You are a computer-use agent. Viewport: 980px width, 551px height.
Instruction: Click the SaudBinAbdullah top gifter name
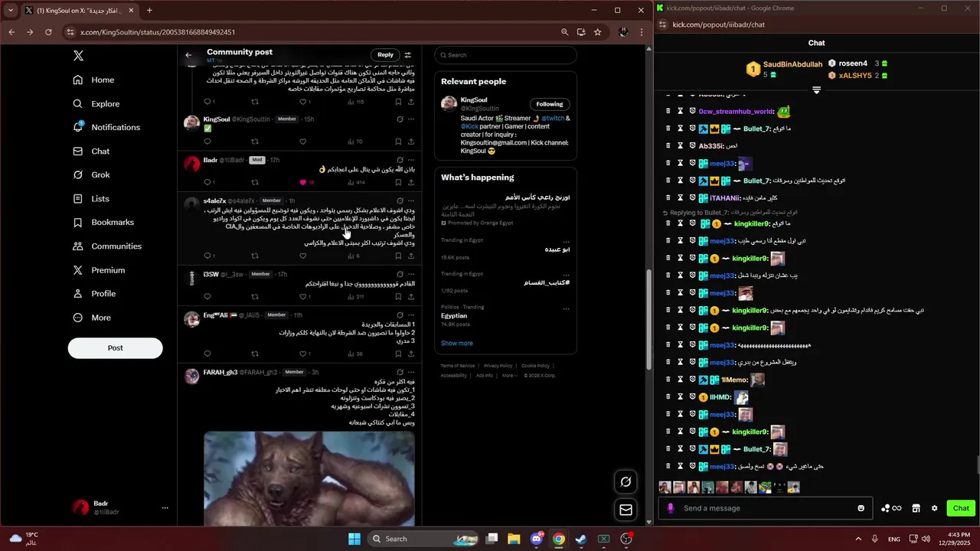pos(792,64)
